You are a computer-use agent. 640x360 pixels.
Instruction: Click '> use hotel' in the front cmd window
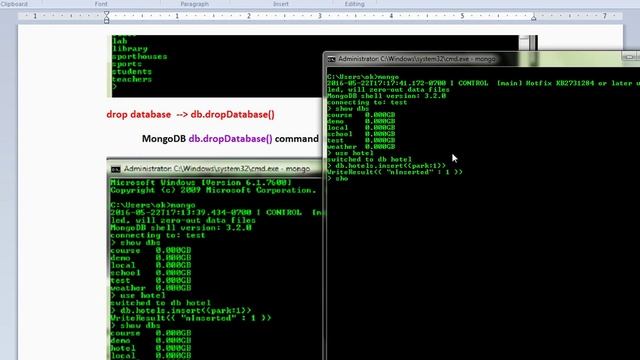click(350, 153)
